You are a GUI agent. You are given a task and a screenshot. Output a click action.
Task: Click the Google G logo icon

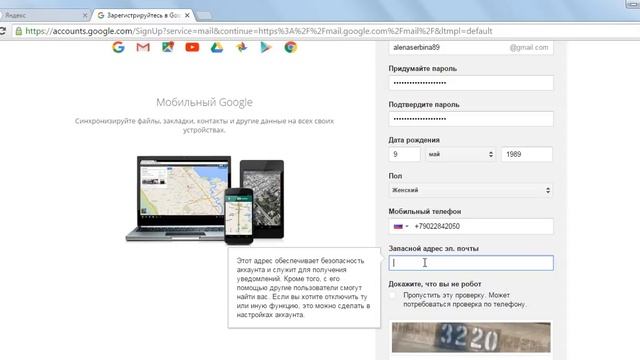coord(118,47)
